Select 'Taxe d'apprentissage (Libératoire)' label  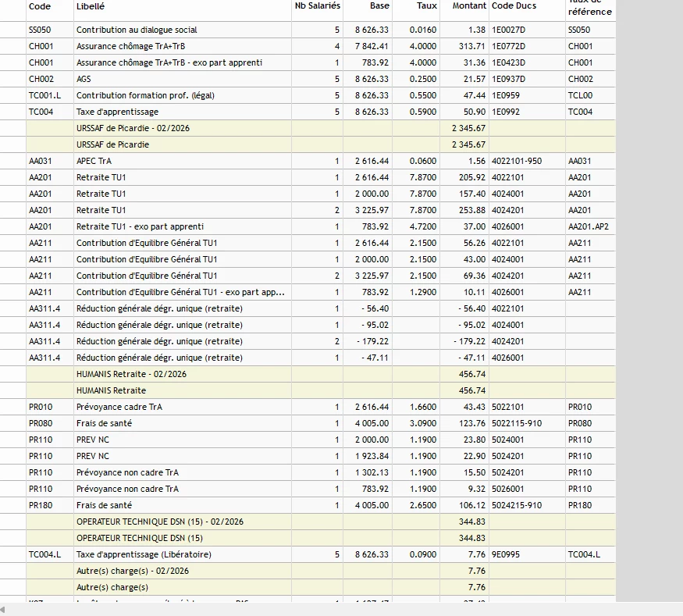pos(144,554)
